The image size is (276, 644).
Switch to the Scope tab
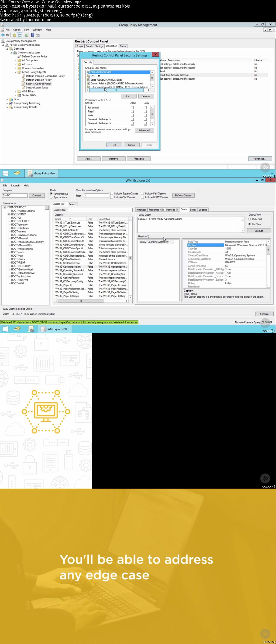pos(80,46)
